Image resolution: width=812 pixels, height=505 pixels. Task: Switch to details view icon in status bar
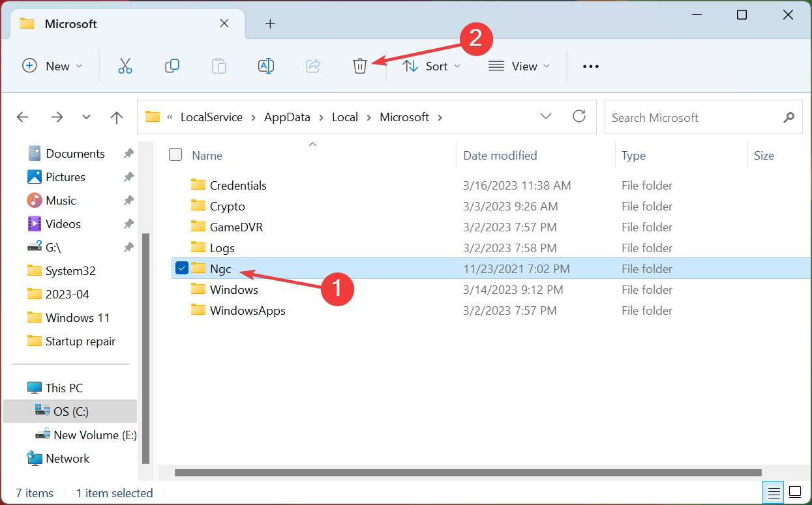click(x=774, y=492)
